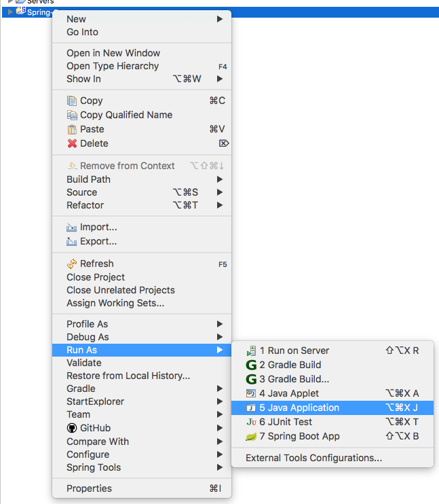Click the Export icon
The image size is (439, 504).
tap(71, 241)
